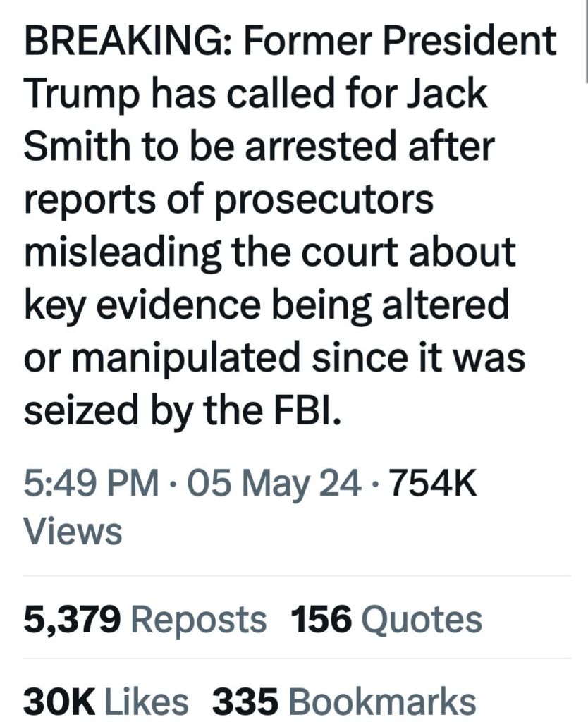The image size is (588, 722).
Task: Click the word BREAKING: in the tweet
Action: click(x=124, y=42)
